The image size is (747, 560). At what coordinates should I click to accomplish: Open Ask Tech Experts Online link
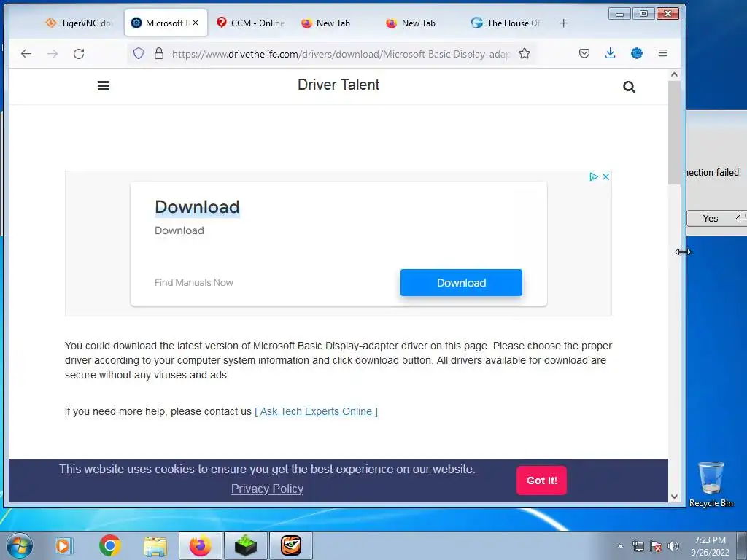pyautogui.click(x=316, y=411)
